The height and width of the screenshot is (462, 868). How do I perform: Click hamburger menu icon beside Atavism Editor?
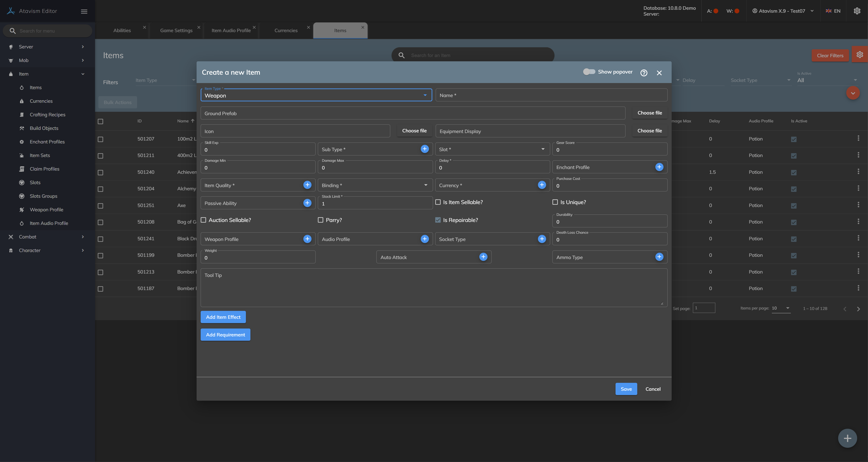coord(84,12)
